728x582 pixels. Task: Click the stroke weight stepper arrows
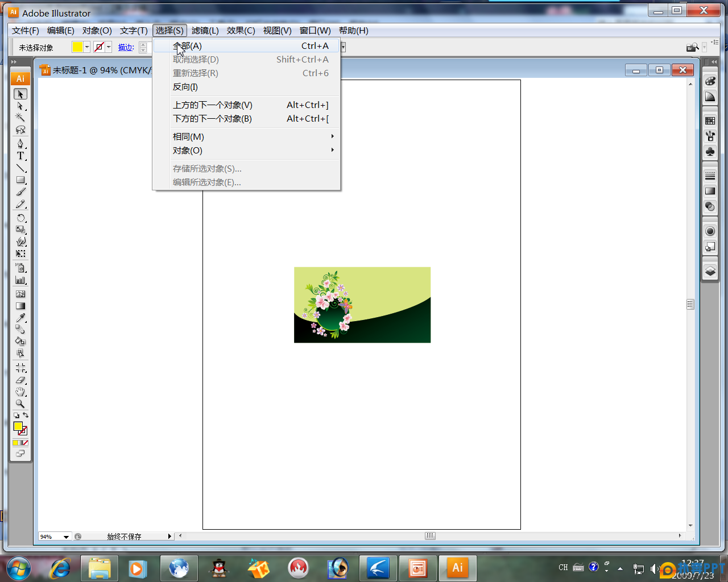143,48
